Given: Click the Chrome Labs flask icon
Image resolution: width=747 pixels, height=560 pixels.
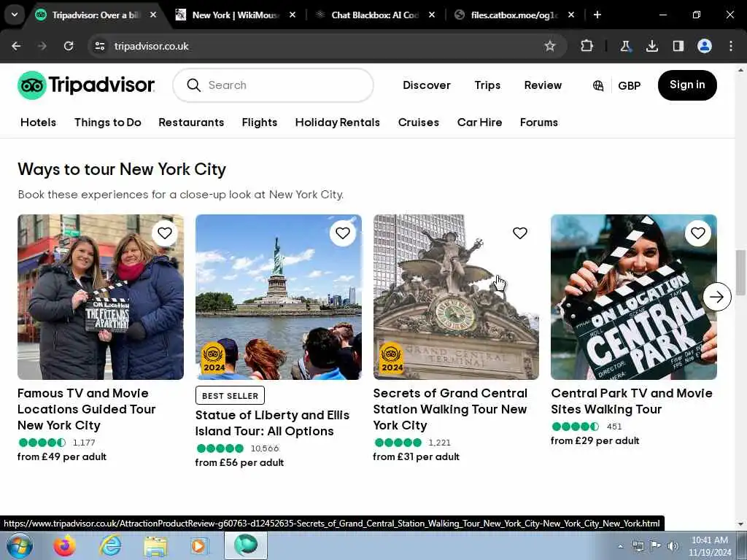Looking at the screenshot, I should (x=625, y=46).
